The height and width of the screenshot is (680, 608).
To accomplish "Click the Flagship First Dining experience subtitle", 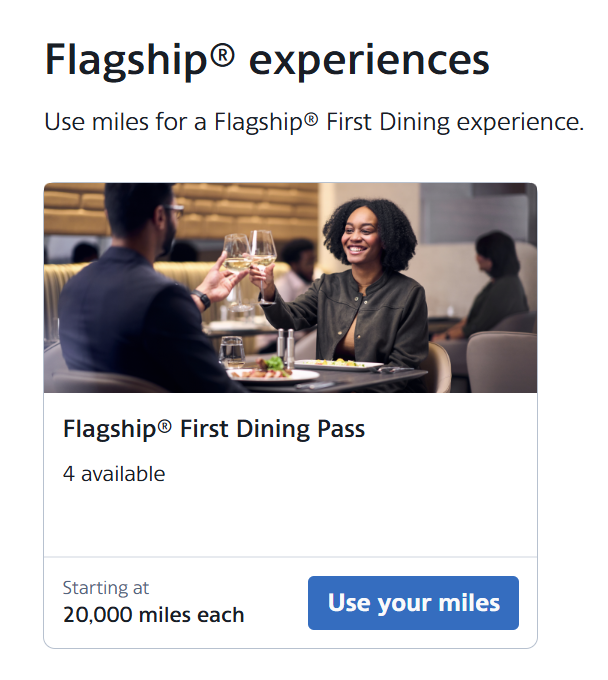I will pyautogui.click(x=314, y=122).
